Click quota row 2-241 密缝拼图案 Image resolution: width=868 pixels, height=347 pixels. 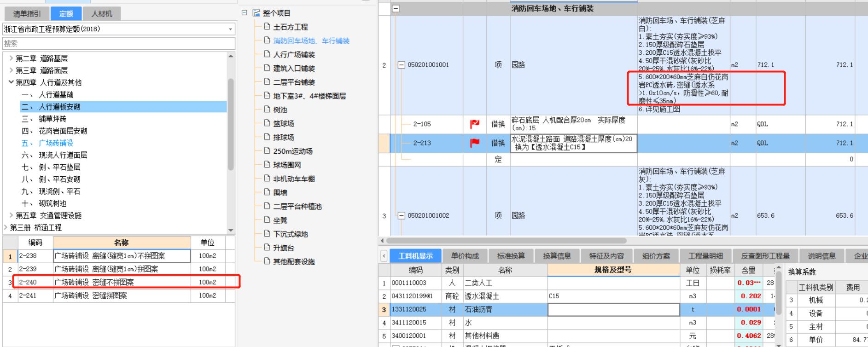click(119, 295)
